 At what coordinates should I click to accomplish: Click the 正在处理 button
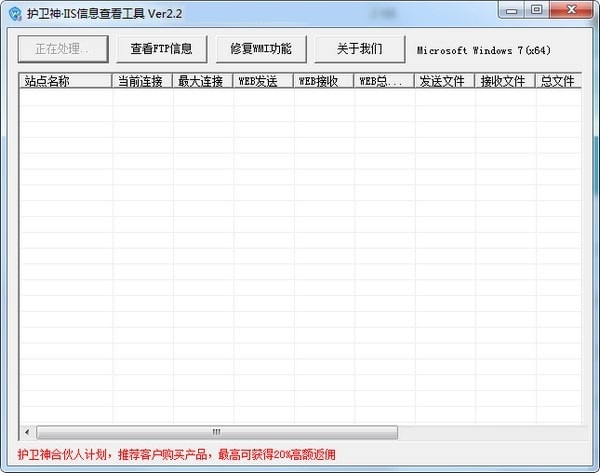[x=62, y=48]
